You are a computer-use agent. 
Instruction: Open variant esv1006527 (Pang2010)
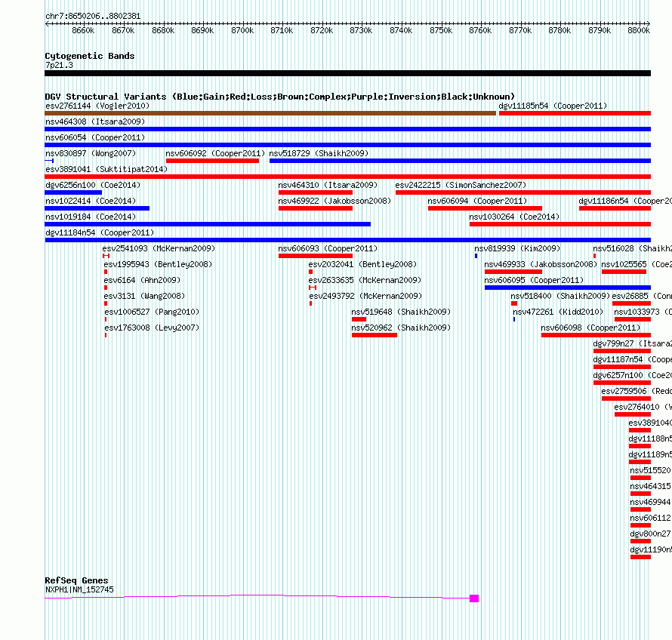click(x=106, y=319)
